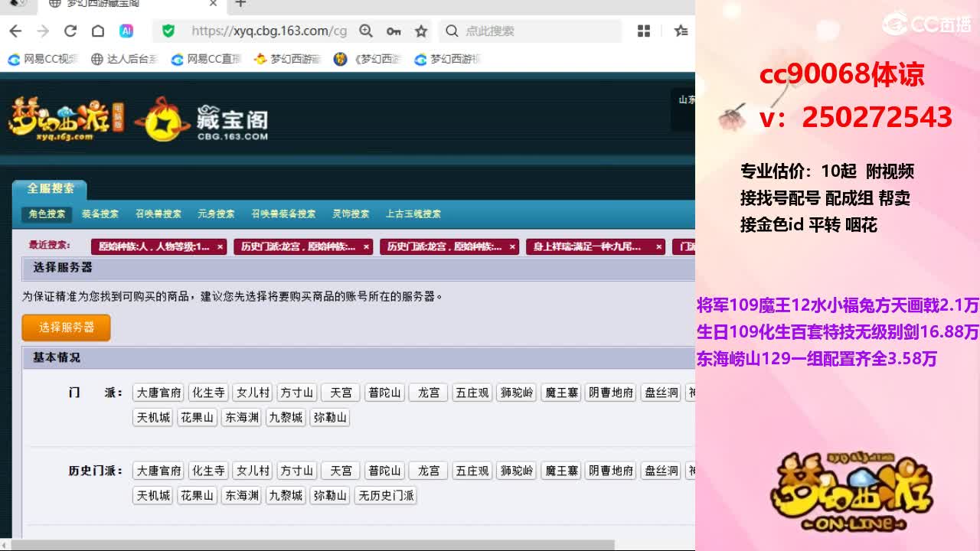This screenshot has width=980, height=551.
Task: Click the zoom magnifier icon in address bar
Action: 366,31
